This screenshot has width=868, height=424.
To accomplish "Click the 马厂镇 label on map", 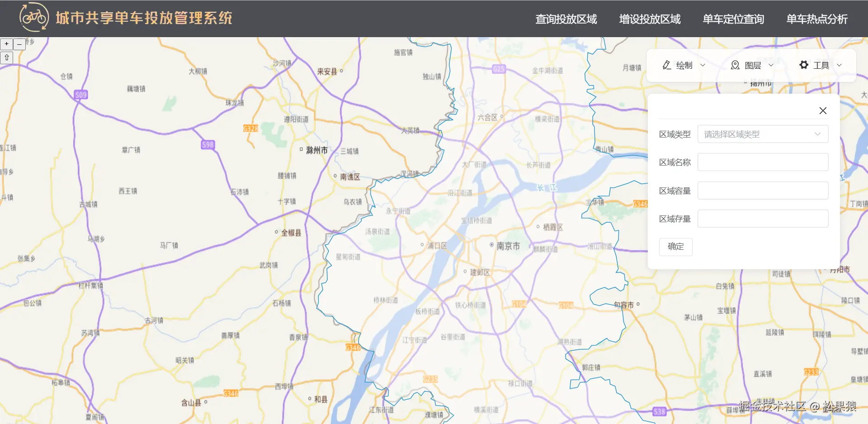I will click(x=169, y=245).
